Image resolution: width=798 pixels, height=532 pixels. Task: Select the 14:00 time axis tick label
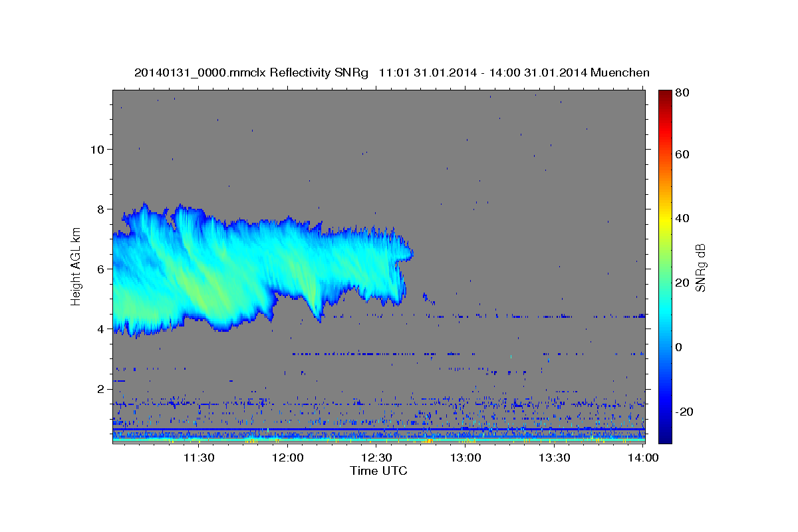644,458
